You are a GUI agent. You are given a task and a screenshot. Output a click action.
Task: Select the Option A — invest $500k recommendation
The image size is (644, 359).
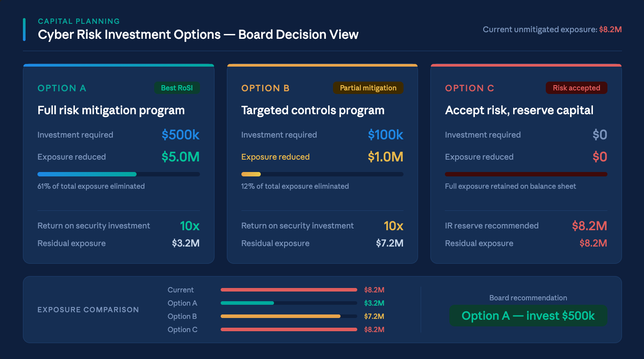tap(528, 316)
